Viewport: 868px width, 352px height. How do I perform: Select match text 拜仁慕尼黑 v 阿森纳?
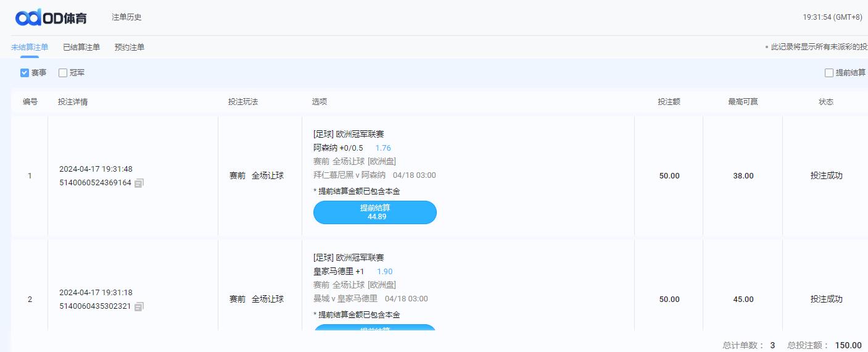click(350, 175)
